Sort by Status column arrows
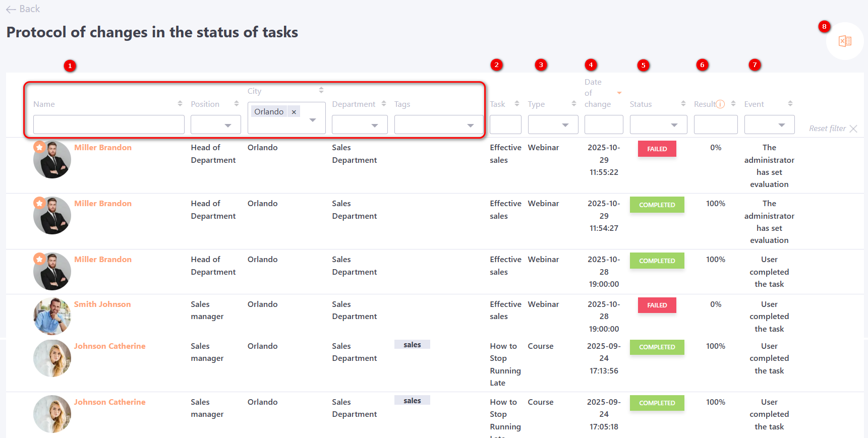This screenshot has width=868, height=438. point(683,104)
